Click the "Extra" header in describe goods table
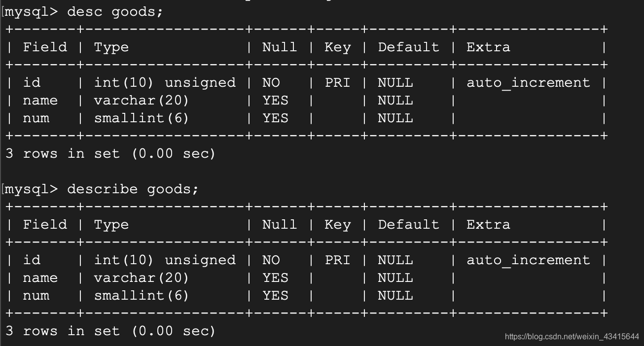Image resolution: width=644 pixels, height=346 pixels. click(x=488, y=225)
